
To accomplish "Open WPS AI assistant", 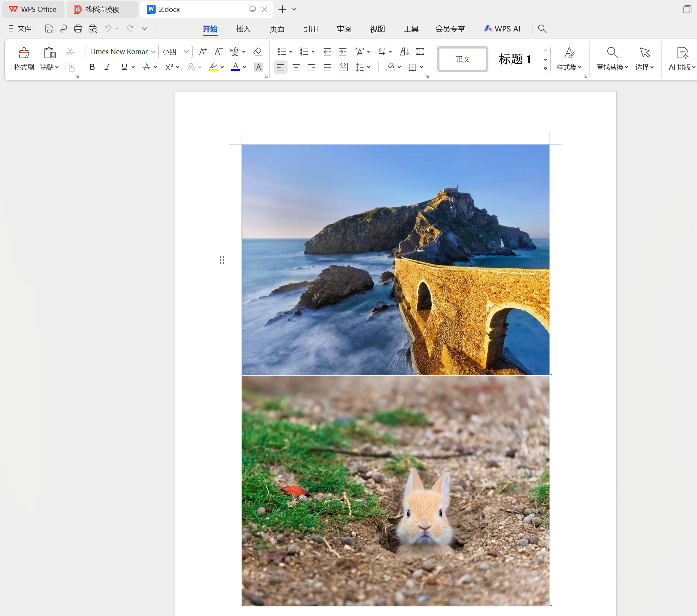I will (502, 29).
